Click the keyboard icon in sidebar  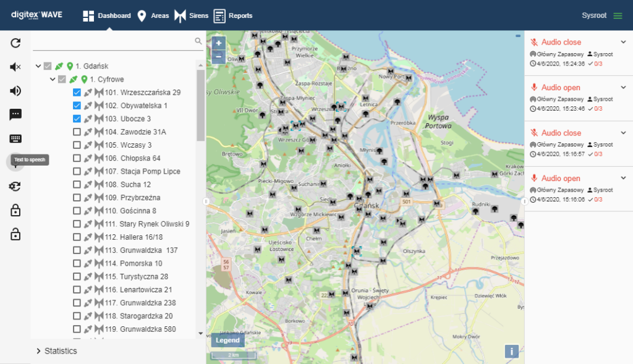coord(15,139)
